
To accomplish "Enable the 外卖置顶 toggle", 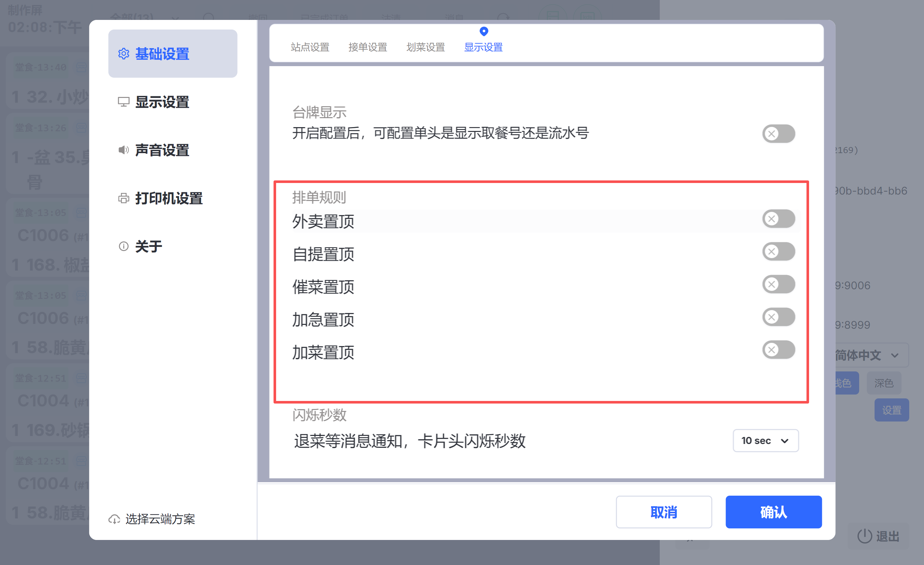I will pos(779,219).
